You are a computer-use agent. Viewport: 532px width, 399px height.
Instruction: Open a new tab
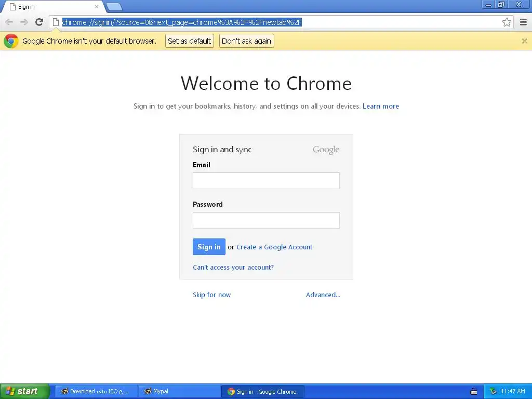[114, 7]
